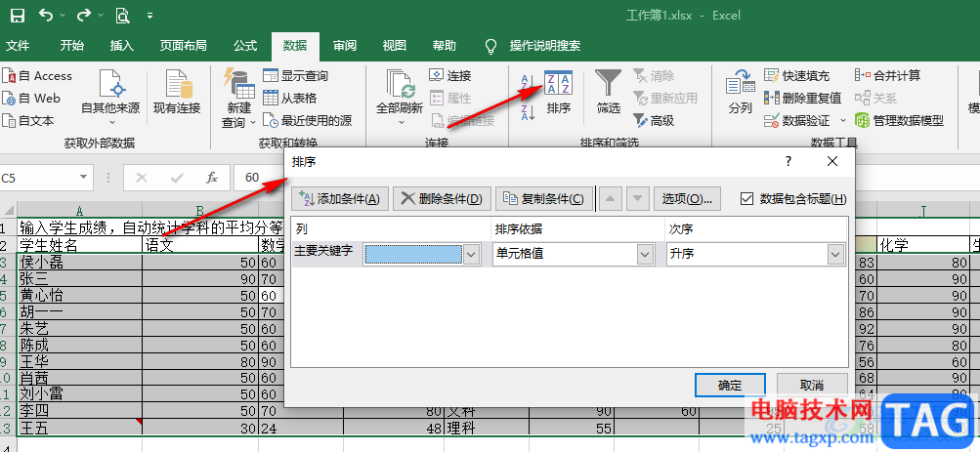This screenshot has width=980, height=452.
Task: Click the formula bar showing 60
Action: point(259,178)
